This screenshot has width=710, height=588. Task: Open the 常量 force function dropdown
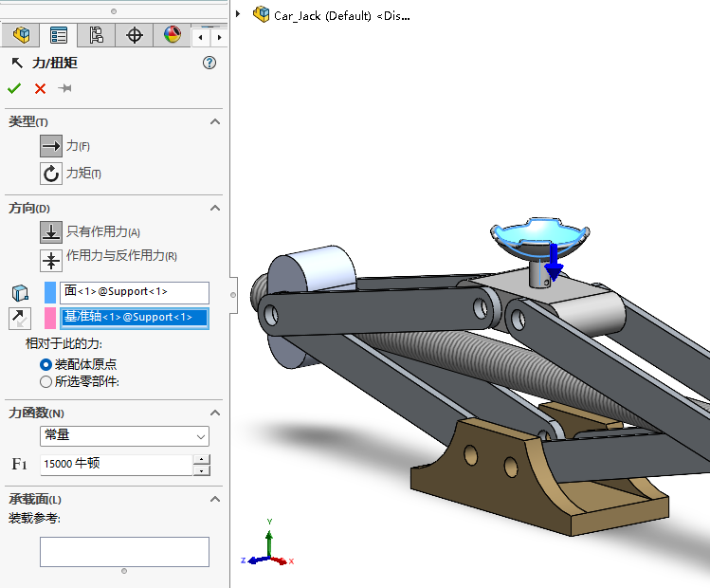(x=124, y=436)
